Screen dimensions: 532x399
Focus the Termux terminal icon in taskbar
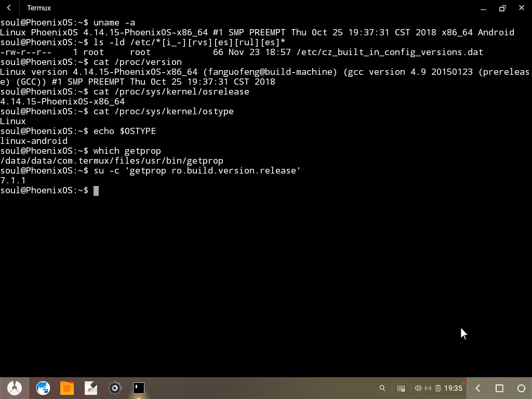[138, 388]
